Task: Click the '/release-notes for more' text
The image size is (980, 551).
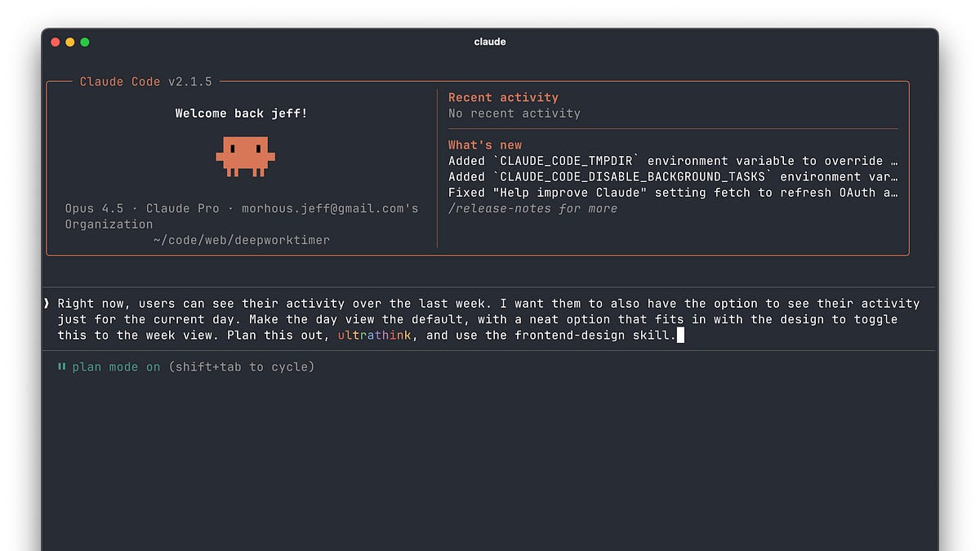Action: point(532,209)
